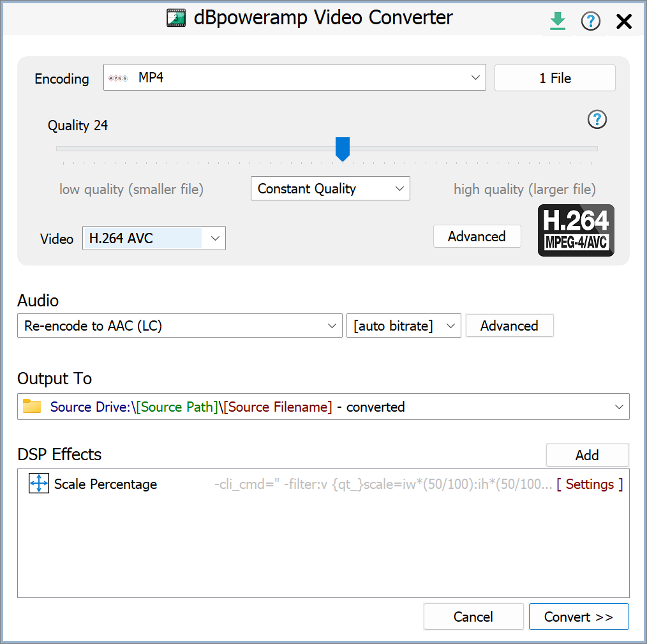
Task: Click the Scale Percentage arrows icon
Action: (x=39, y=484)
